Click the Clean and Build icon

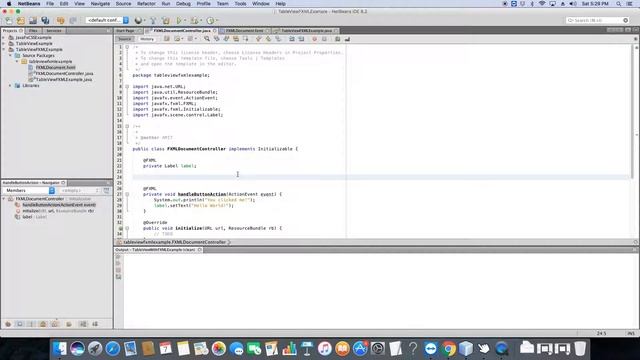click(x=166, y=20)
